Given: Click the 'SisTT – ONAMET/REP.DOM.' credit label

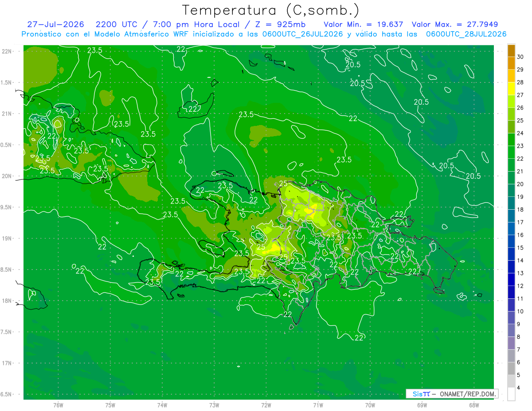Looking at the screenshot, I should [x=452, y=394].
